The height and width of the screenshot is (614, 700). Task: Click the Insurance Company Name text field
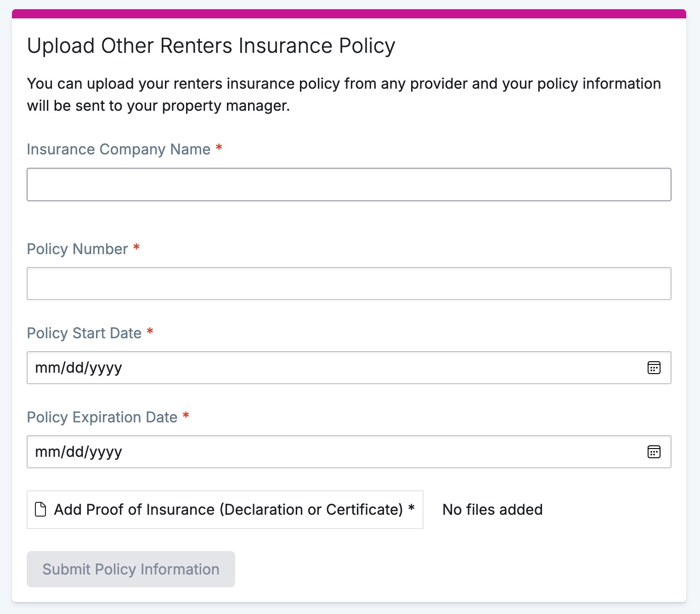pos(349,184)
